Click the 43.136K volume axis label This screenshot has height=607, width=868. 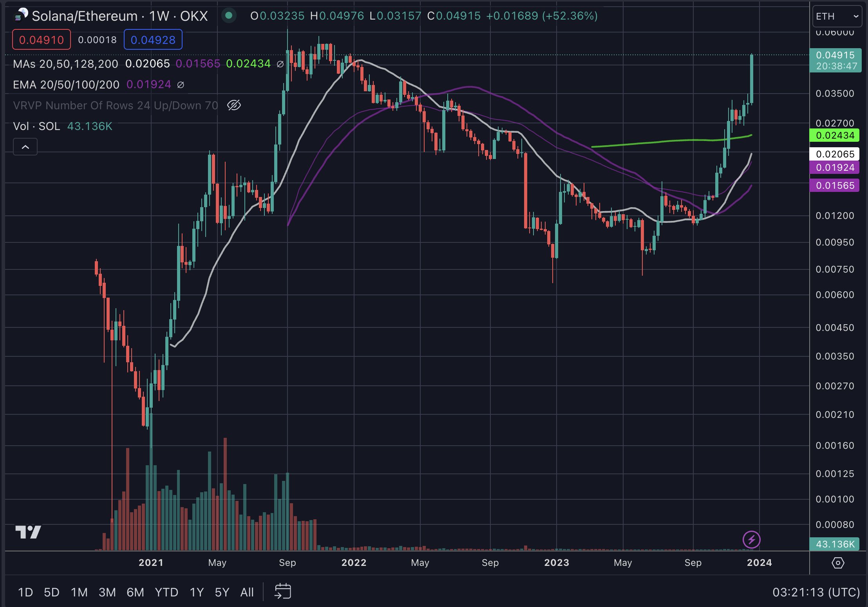click(834, 544)
